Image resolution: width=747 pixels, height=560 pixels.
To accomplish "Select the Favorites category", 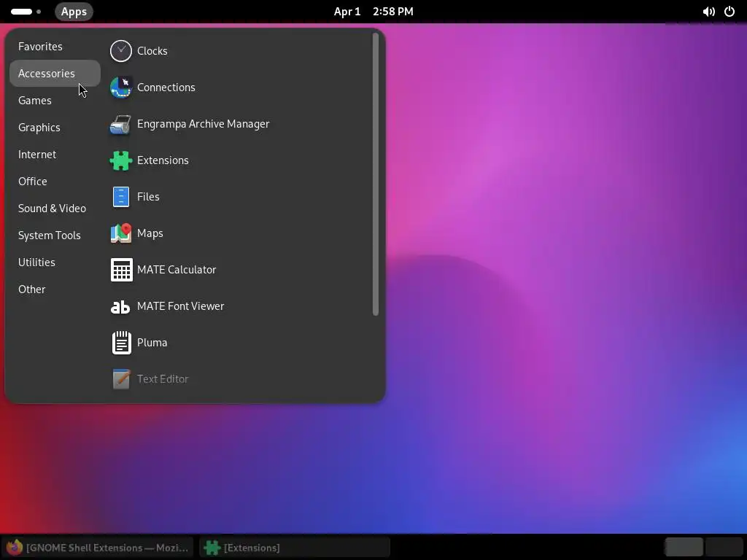I will (55, 47).
